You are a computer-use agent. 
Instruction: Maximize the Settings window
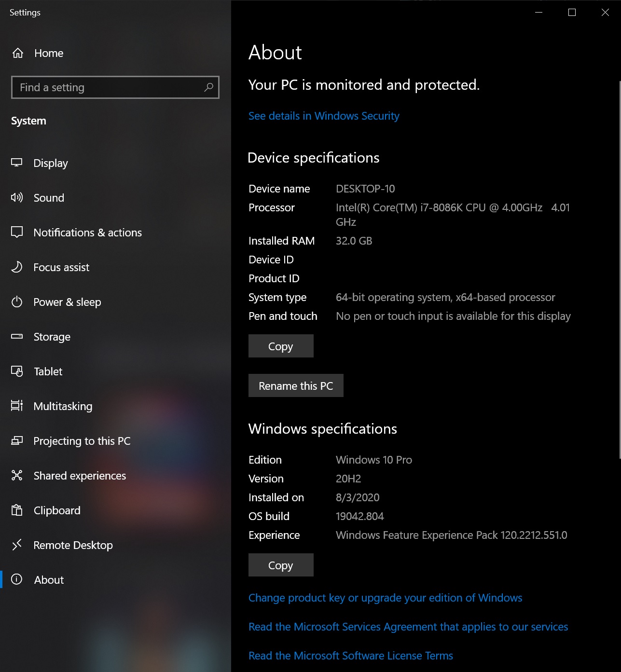tap(572, 12)
